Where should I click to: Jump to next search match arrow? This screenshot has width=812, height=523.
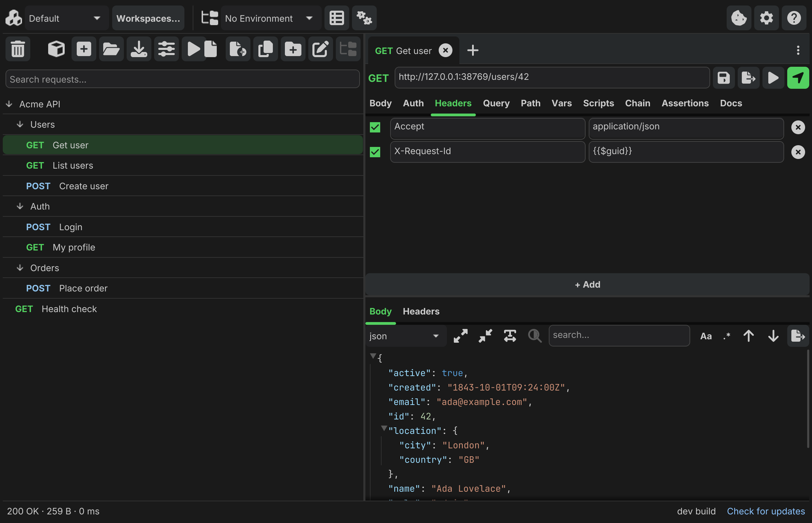pos(773,336)
